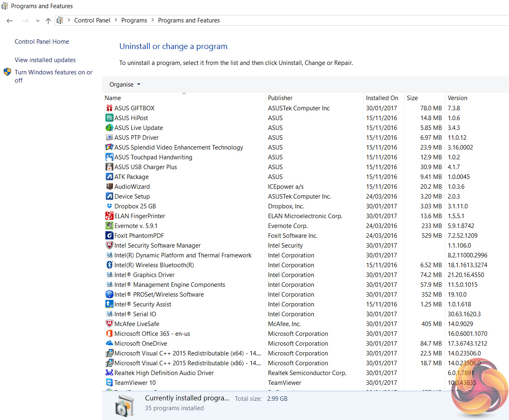Click the Evernote elephant icon
The width and height of the screenshot is (509, 420).
[x=109, y=226]
